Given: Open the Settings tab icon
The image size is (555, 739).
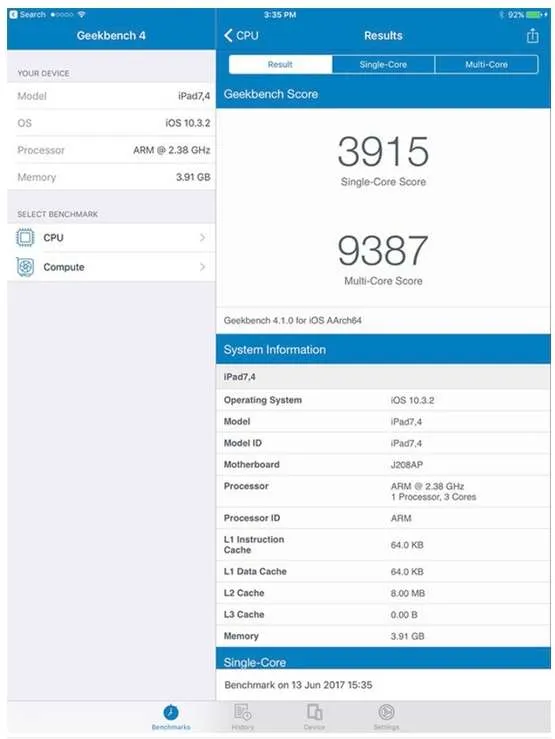Looking at the screenshot, I should pyautogui.click(x=386, y=712).
